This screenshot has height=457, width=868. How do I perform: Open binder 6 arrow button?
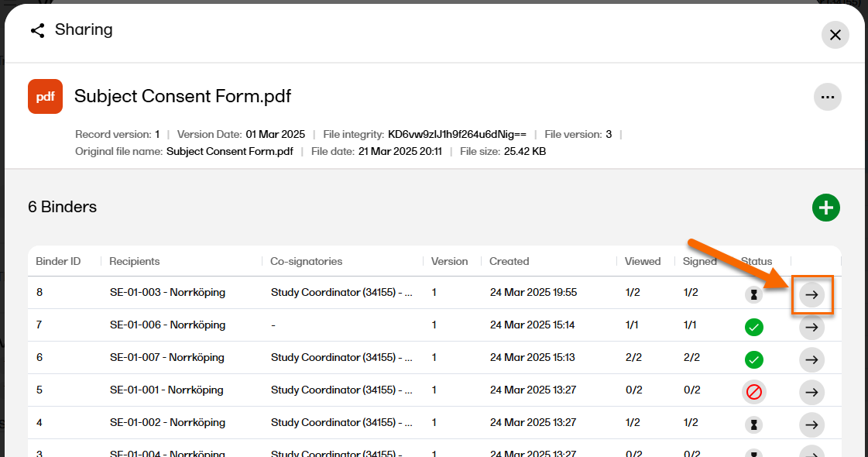[811, 359]
